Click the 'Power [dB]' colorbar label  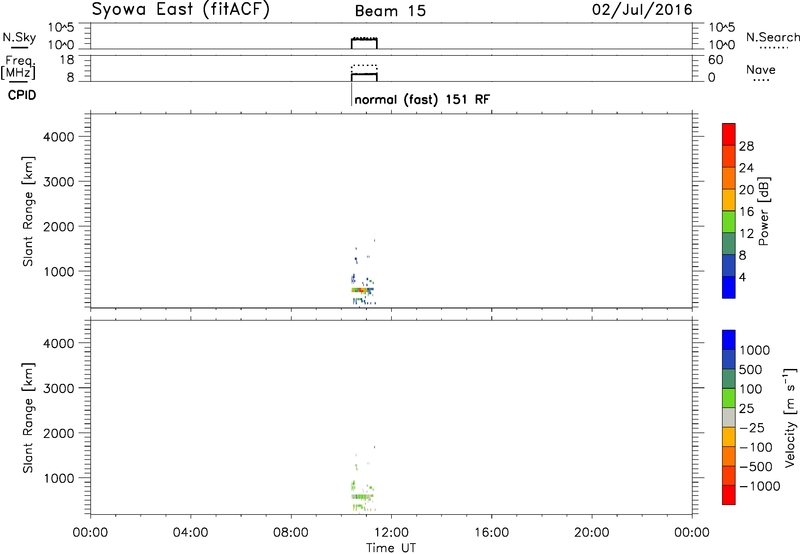(763, 211)
